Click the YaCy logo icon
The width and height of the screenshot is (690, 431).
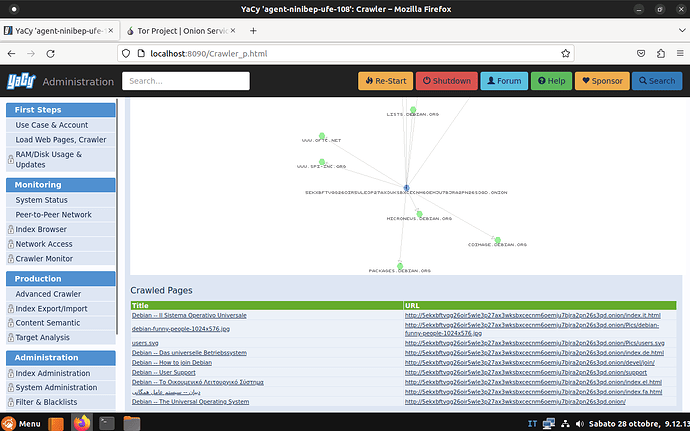[x=21, y=81]
